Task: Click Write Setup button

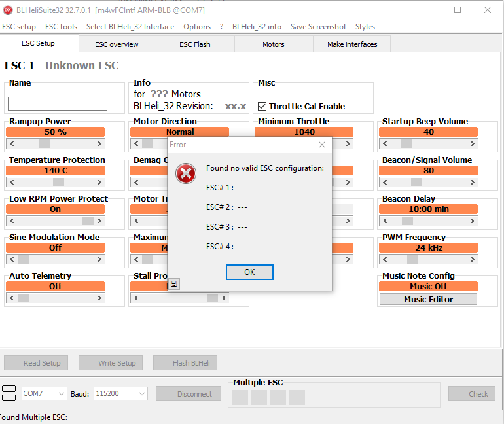Action: point(111,363)
